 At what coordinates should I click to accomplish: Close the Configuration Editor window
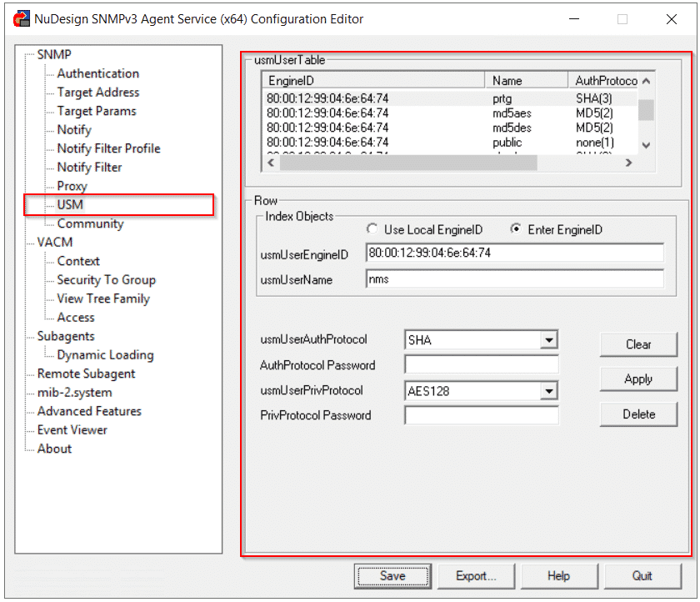tap(672, 19)
